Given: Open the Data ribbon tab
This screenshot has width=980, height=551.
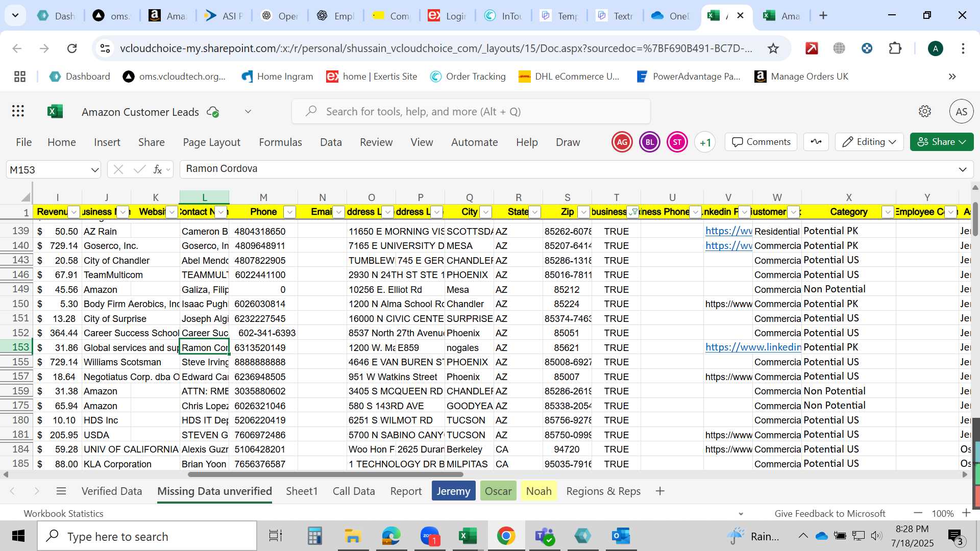Looking at the screenshot, I should [331, 142].
